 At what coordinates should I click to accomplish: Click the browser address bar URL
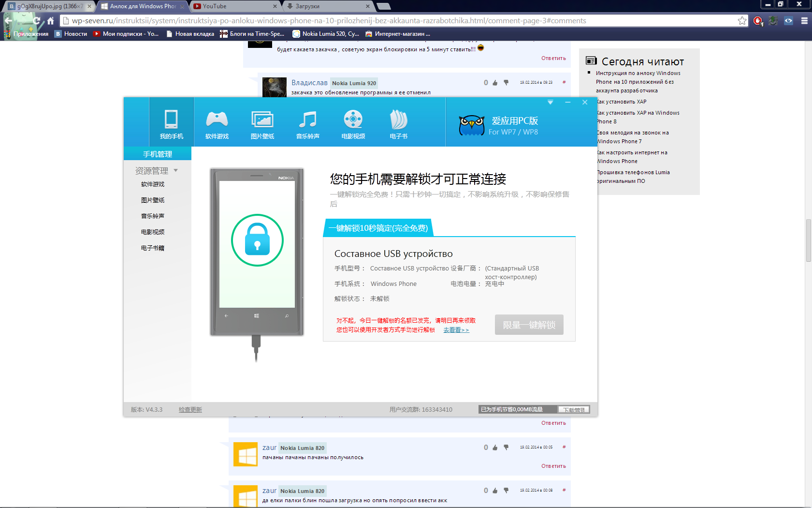[x=329, y=21]
